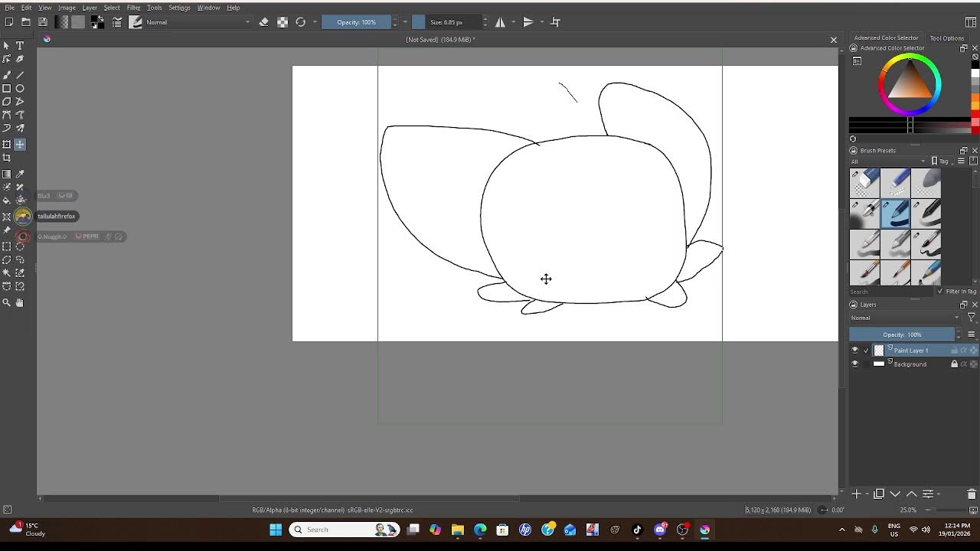Select the Line tool
The width and height of the screenshot is (980, 551).
click(x=20, y=74)
